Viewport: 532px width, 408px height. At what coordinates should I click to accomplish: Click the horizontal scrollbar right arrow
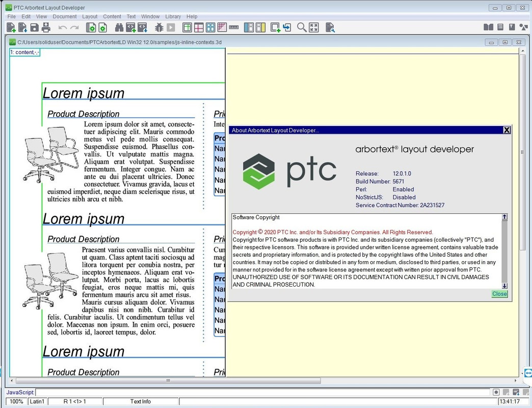[516, 381]
